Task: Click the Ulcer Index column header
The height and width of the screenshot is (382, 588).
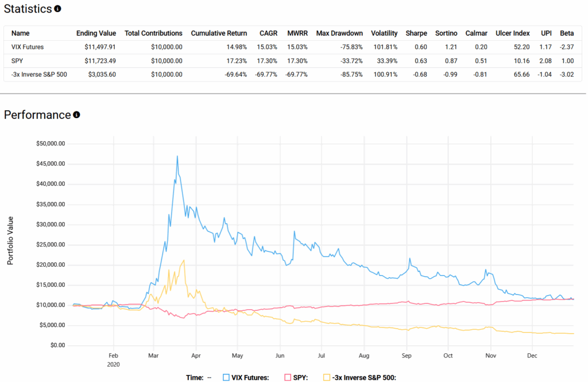Action: (x=512, y=33)
